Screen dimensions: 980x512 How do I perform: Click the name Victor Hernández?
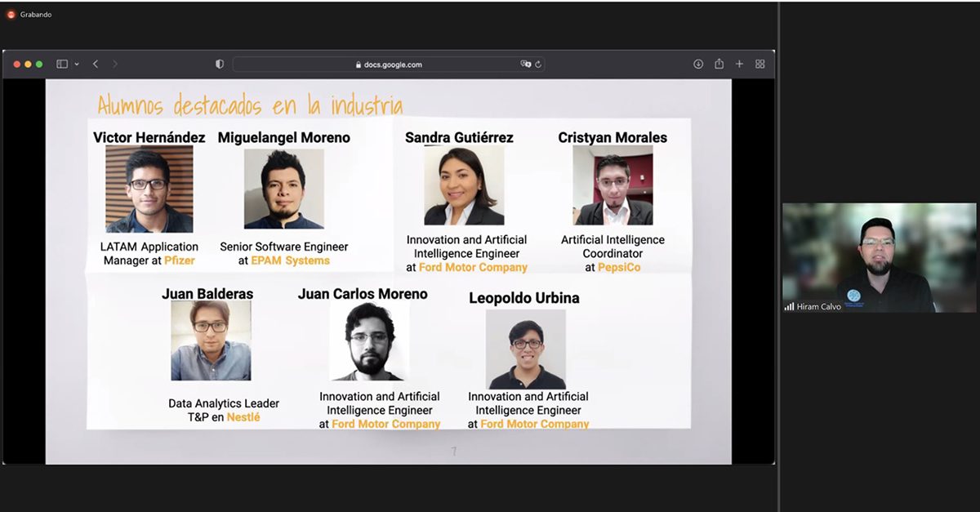point(149,137)
